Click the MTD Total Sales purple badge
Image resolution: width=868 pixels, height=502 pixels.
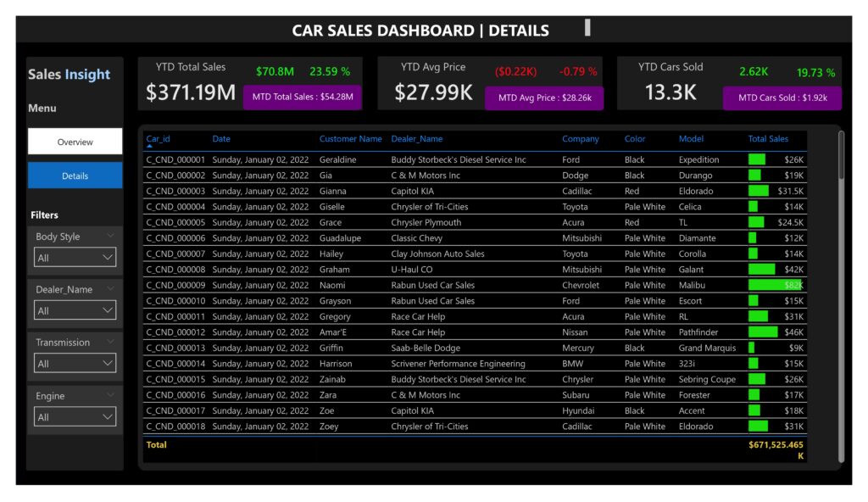[x=303, y=98]
